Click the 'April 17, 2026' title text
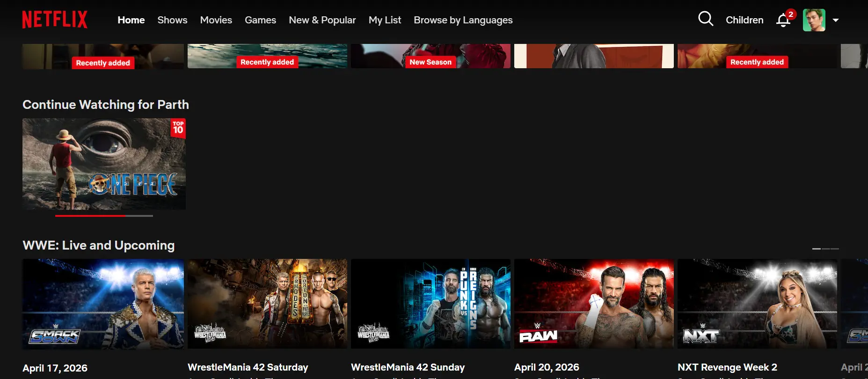 pyautogui.click(x=55, y=368)
